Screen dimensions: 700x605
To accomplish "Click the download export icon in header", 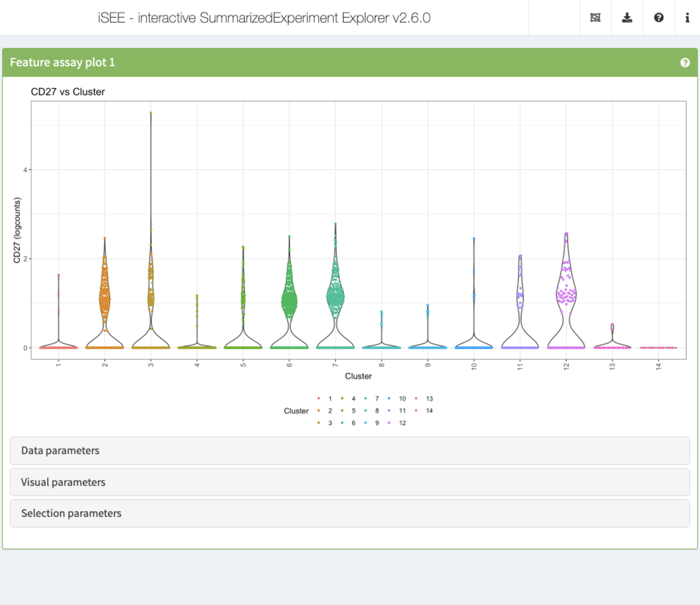I will 627,18.
